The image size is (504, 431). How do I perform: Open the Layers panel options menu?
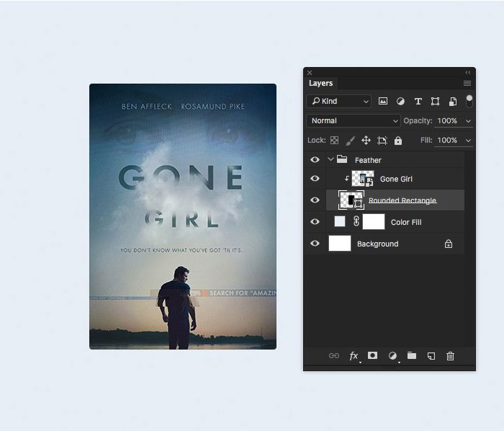pos(467,84)
